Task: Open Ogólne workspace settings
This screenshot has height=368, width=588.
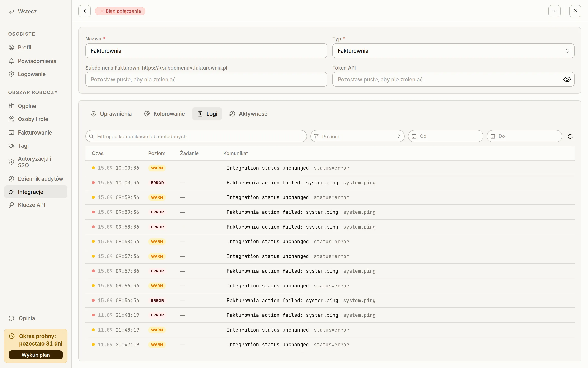Action: tap(36, 106)
